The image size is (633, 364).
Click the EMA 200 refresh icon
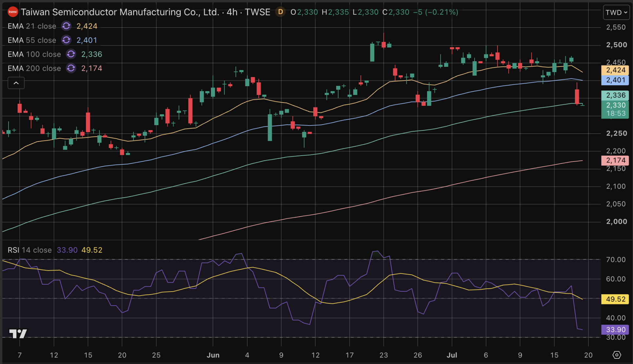[71, 68]
